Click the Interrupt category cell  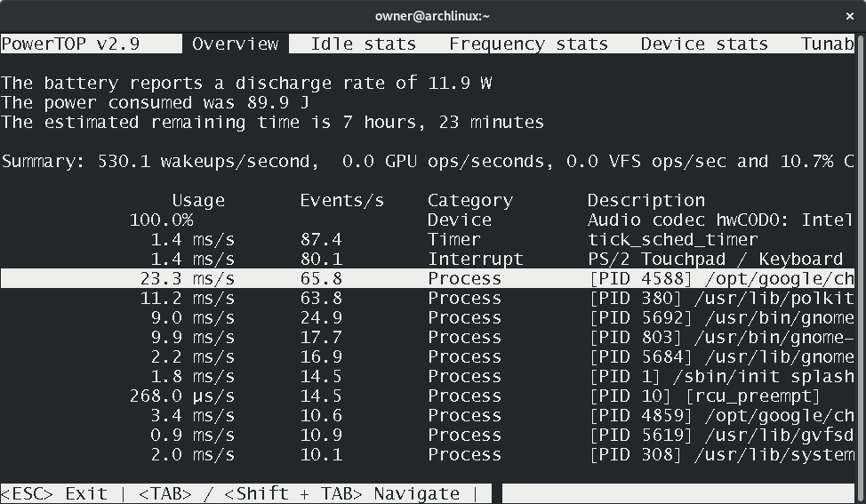(475, 259)
